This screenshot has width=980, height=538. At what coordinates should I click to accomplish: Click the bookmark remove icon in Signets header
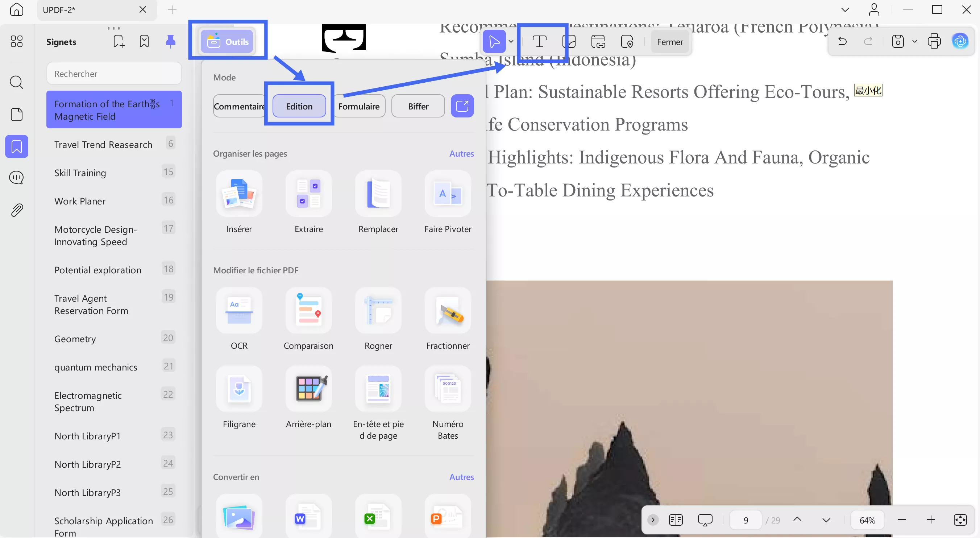(144, 41)
